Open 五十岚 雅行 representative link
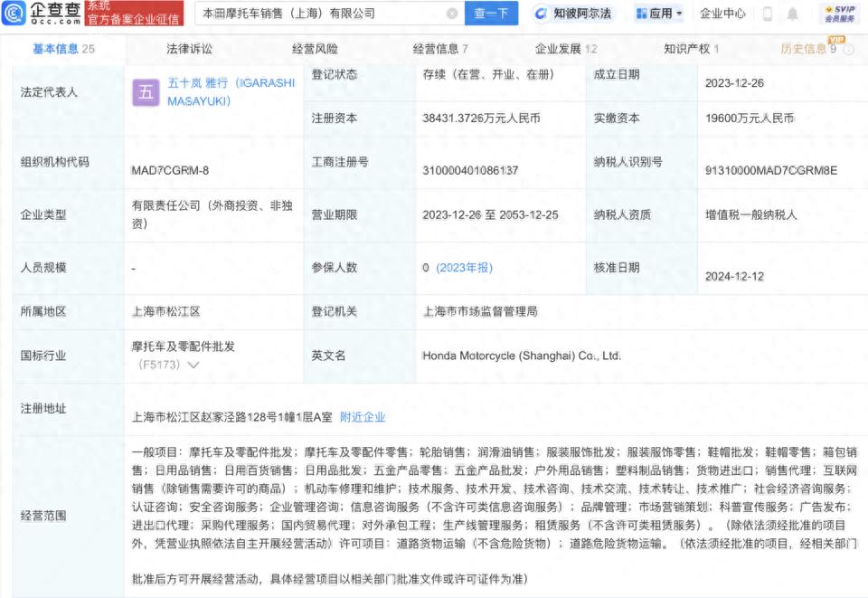This screenshot has height=598, width=868. pyautogui.click(x=231, y=92)
